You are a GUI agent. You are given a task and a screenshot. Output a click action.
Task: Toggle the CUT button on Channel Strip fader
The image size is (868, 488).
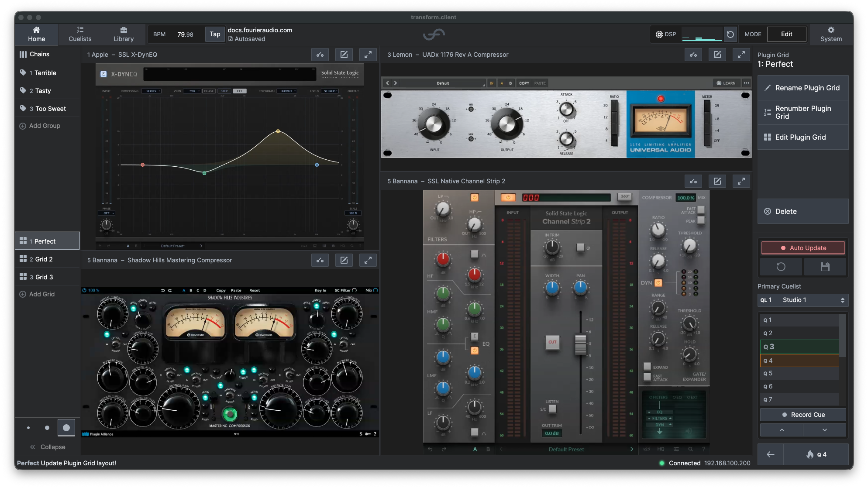coord(552,342)
